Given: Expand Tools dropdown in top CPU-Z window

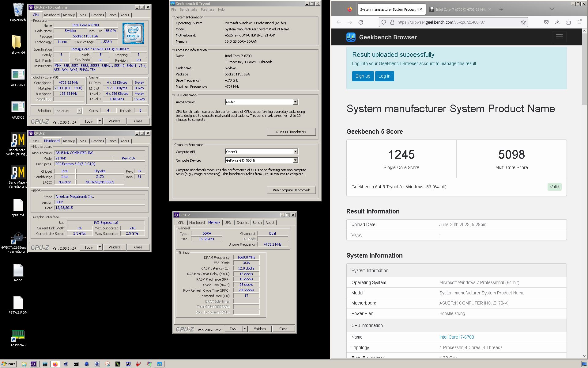Looking at the screenshot, I should [x=100, y=121].
